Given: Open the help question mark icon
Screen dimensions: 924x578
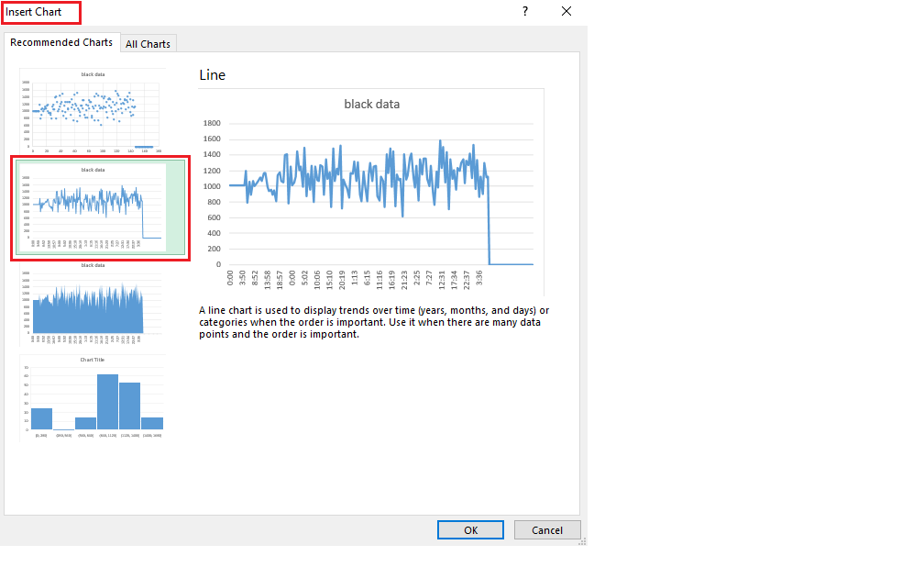Looking at the screenshot, I should click(x=525, y=12).
